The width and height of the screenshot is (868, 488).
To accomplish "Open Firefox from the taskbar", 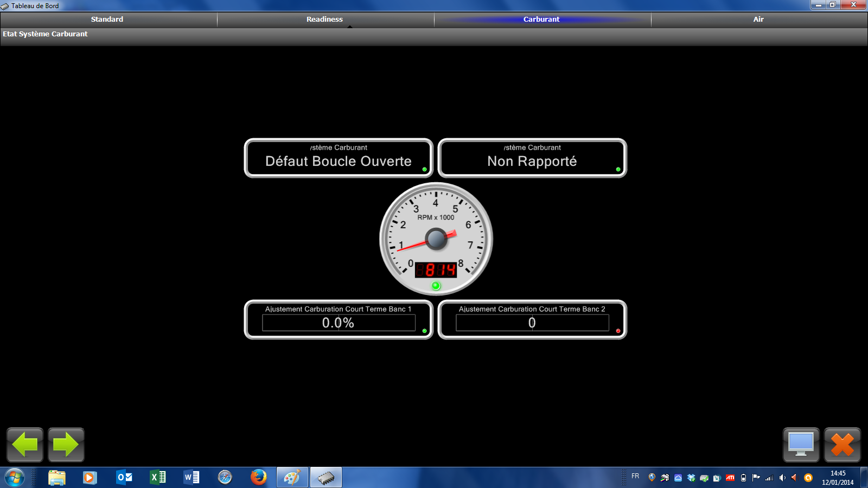I will click(258, 477).
